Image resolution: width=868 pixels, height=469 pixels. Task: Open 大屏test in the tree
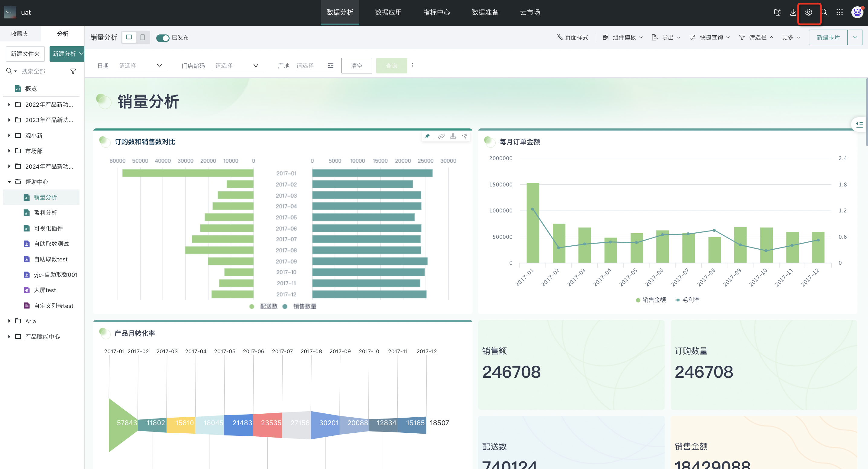click(45, 290)
